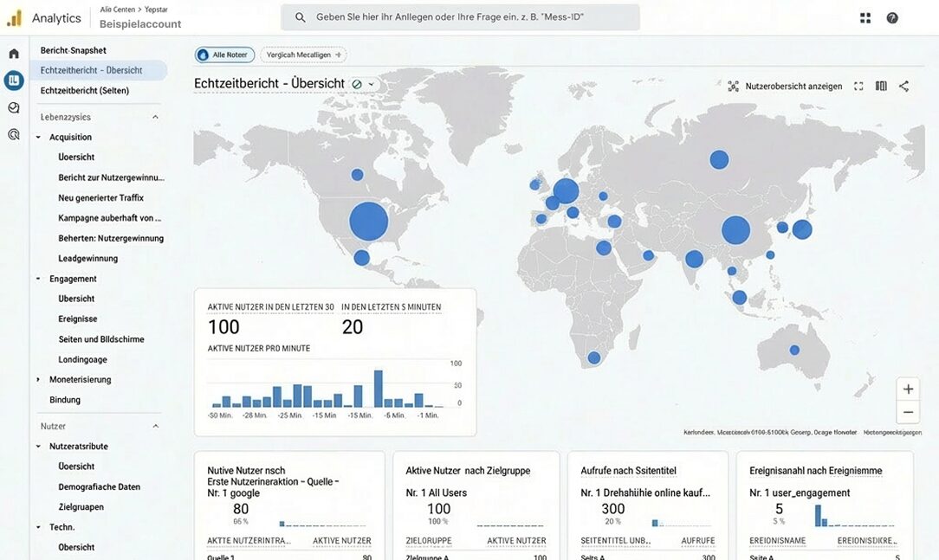The image size is (939, 560).
Task: Toggle the Alle Nutzer segment chip
Action: 224,55
